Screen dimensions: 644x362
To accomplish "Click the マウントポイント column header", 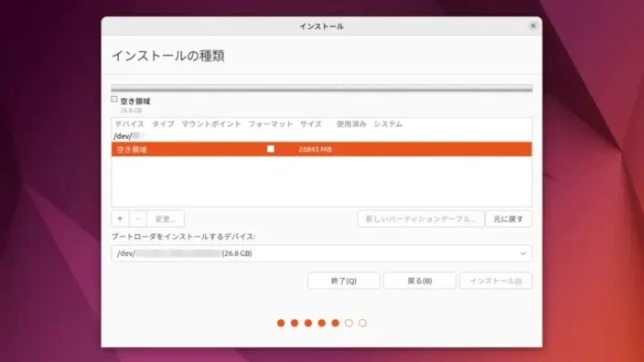I will 211,124.
